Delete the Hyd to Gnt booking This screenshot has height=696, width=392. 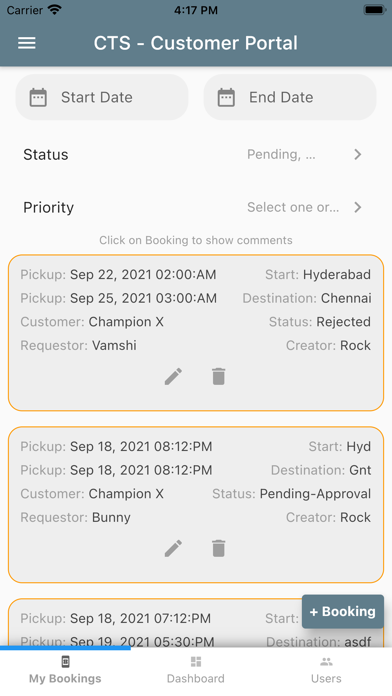coord(218,549)
